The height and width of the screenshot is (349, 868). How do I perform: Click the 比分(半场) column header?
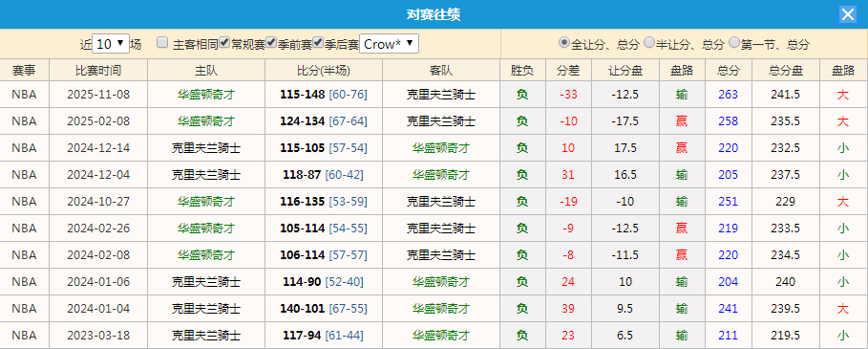coord(324,71)
